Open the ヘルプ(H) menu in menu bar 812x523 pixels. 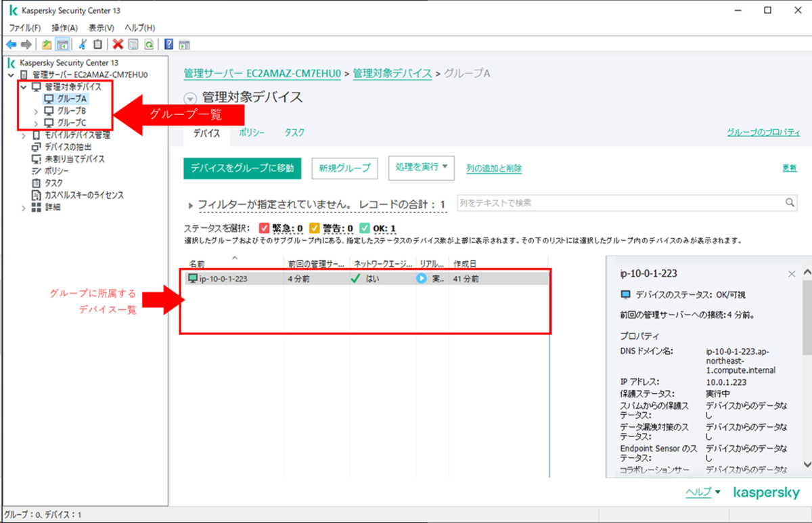140,28
